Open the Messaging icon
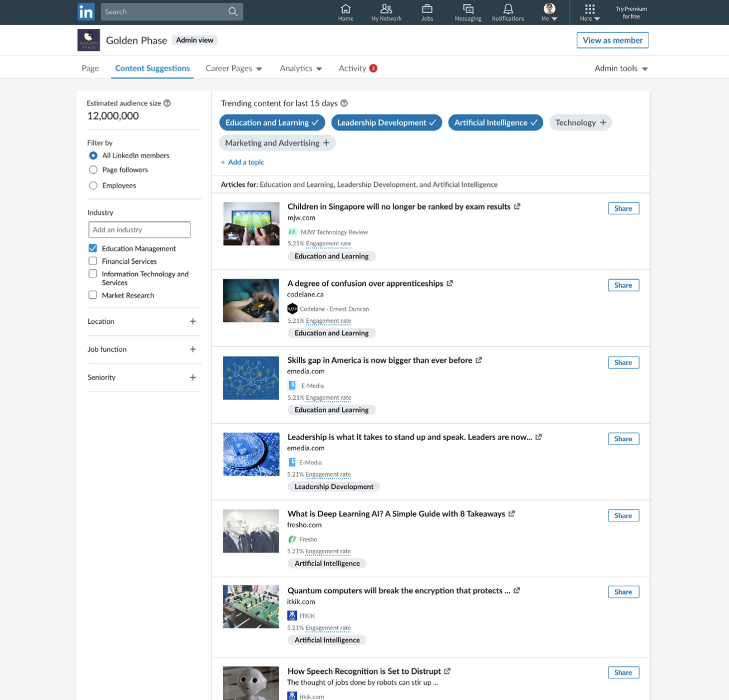This screenshot has width=729, height=700. click(x=468, y=9)
